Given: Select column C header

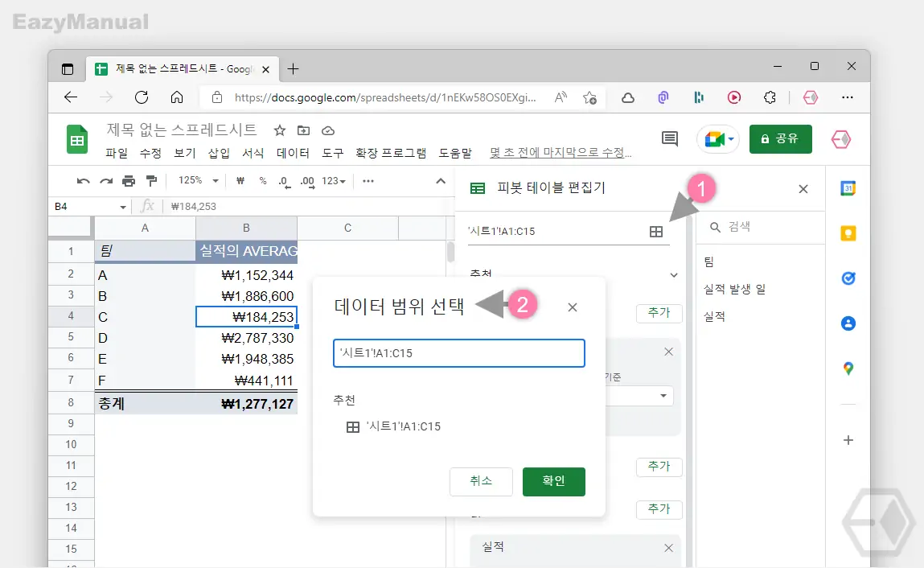Looking at the screenshot, I should point(347,228).
